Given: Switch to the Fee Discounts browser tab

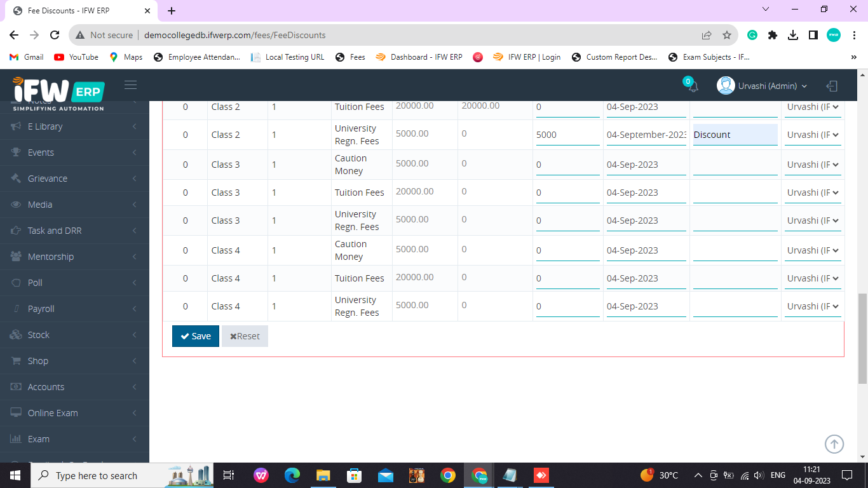Looking at the screenshot, I should click(81, 11).
